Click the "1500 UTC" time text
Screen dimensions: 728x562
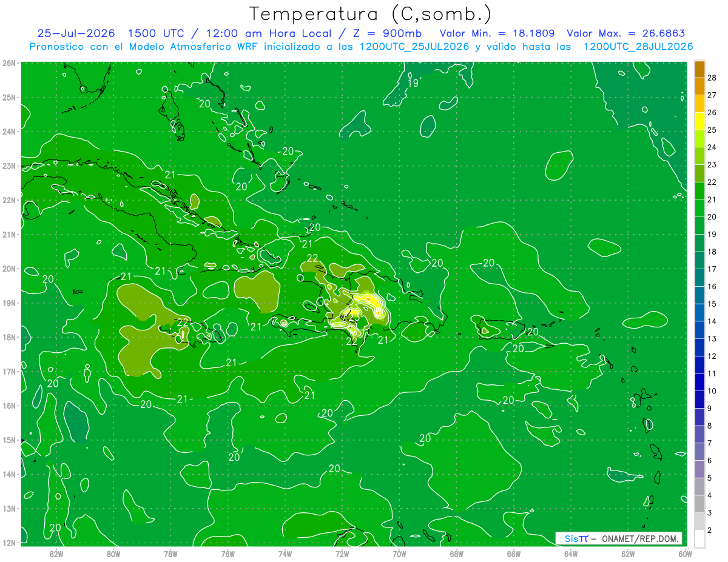[x=157, y=33]
